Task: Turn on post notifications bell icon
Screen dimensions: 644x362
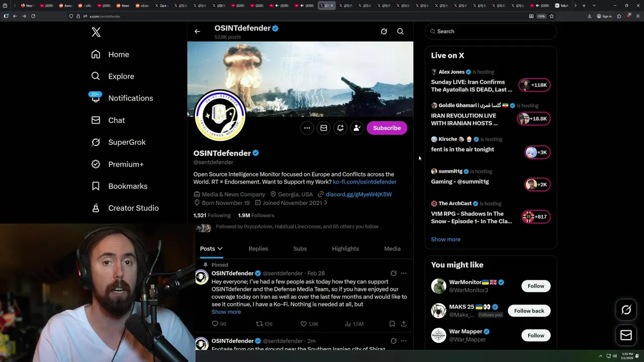Action: 340,128
